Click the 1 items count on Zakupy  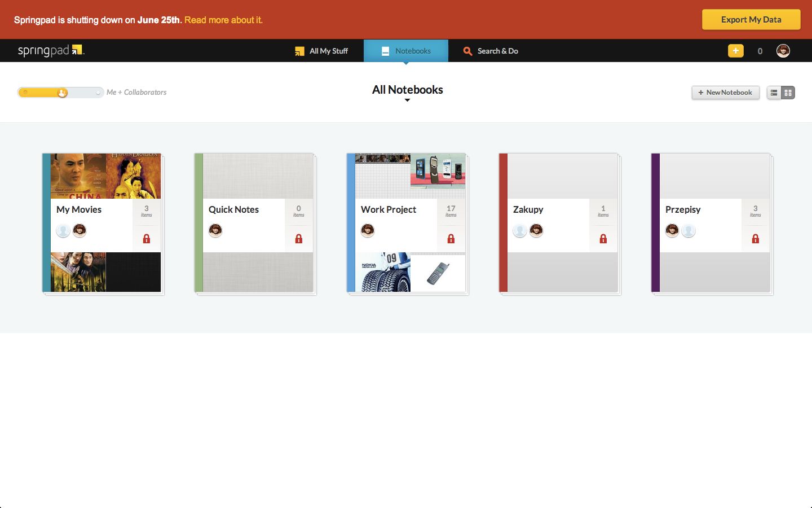[x=603, y=211]
